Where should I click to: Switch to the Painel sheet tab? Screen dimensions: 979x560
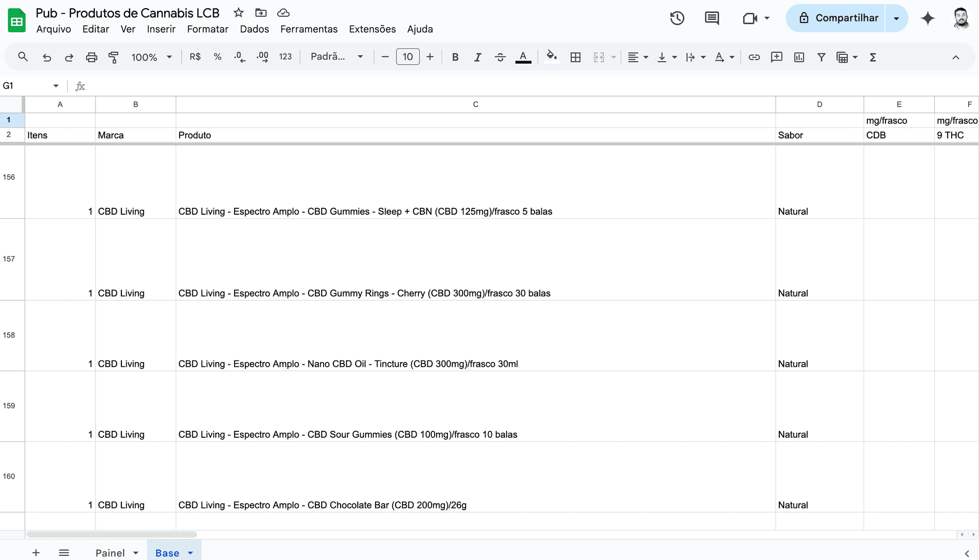(x=110, y=553)
